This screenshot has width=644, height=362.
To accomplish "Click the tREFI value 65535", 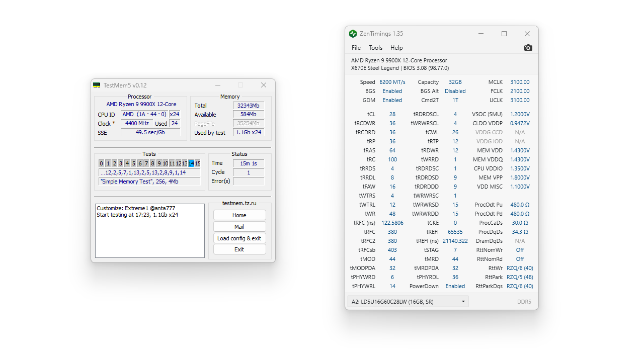I will (x=455, y=232).
